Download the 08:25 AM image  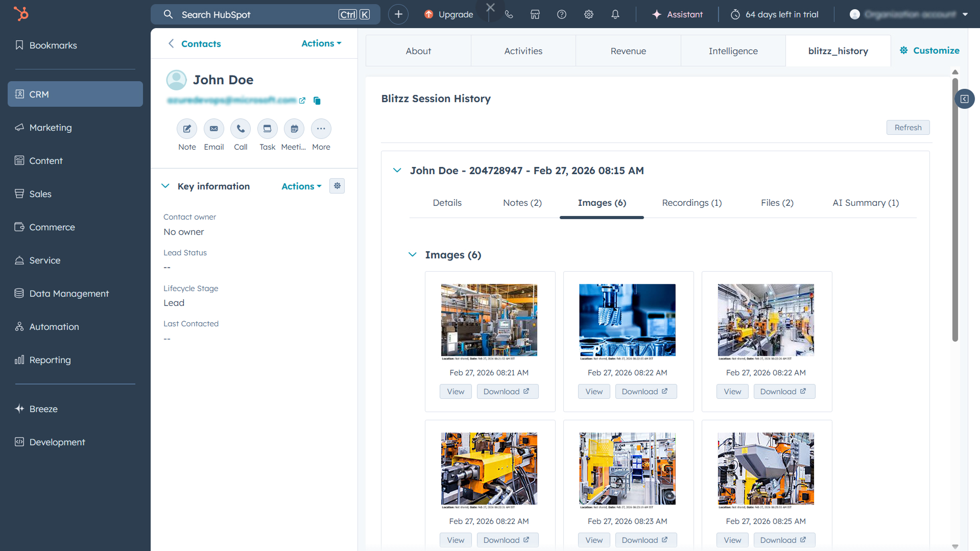784,540
